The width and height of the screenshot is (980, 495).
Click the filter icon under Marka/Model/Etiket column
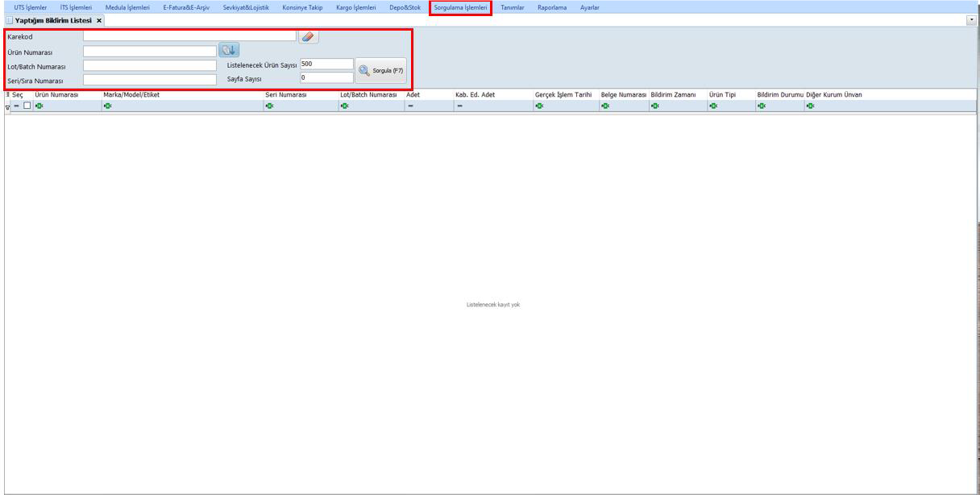pyautogui.click(x=107, y=106)
